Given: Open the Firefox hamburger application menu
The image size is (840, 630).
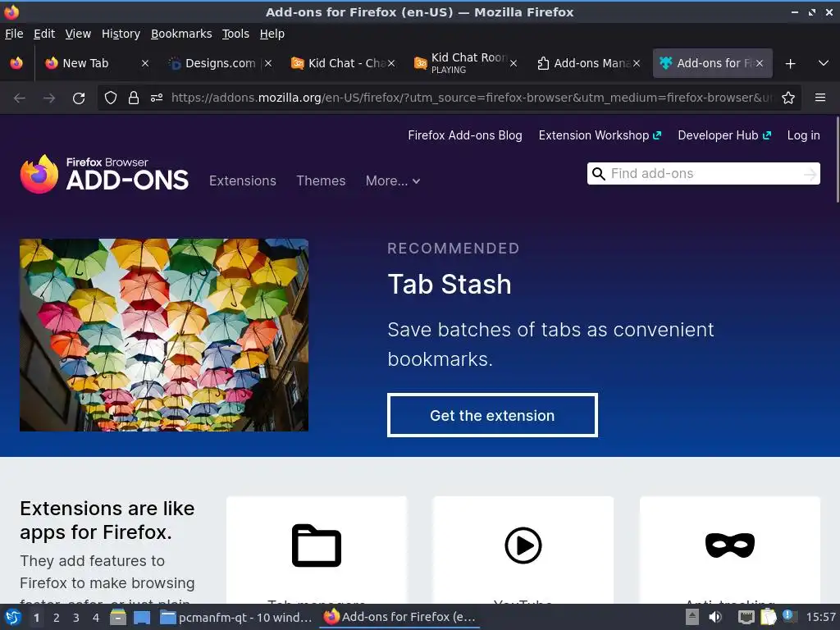Looking at the screenshot, I should point(820,98).
